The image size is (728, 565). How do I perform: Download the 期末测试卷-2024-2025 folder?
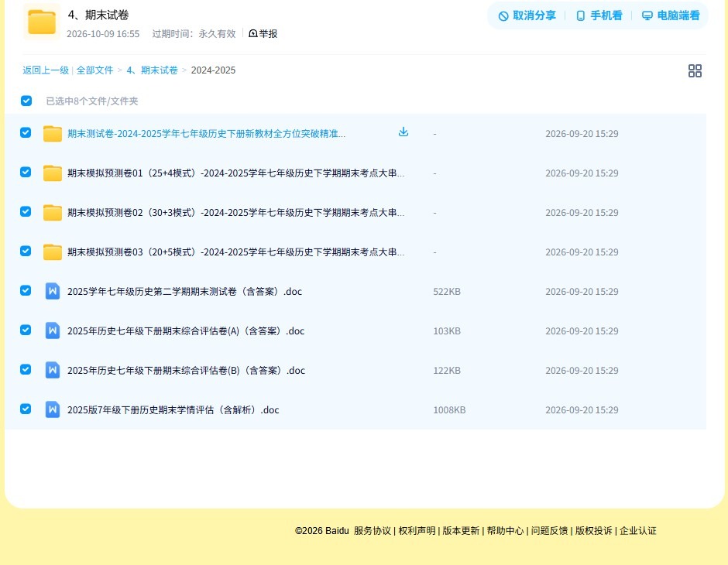(403, 132)
